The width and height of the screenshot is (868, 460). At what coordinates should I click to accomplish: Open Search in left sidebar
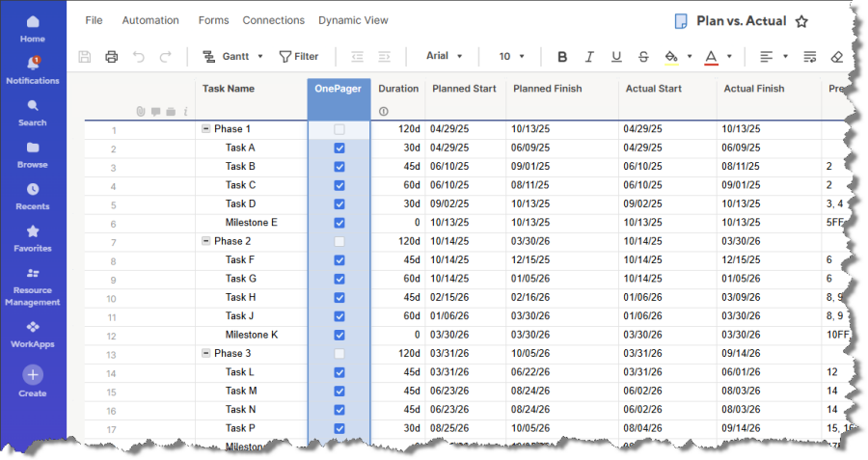pyautogui.click(x=33, y=113)
